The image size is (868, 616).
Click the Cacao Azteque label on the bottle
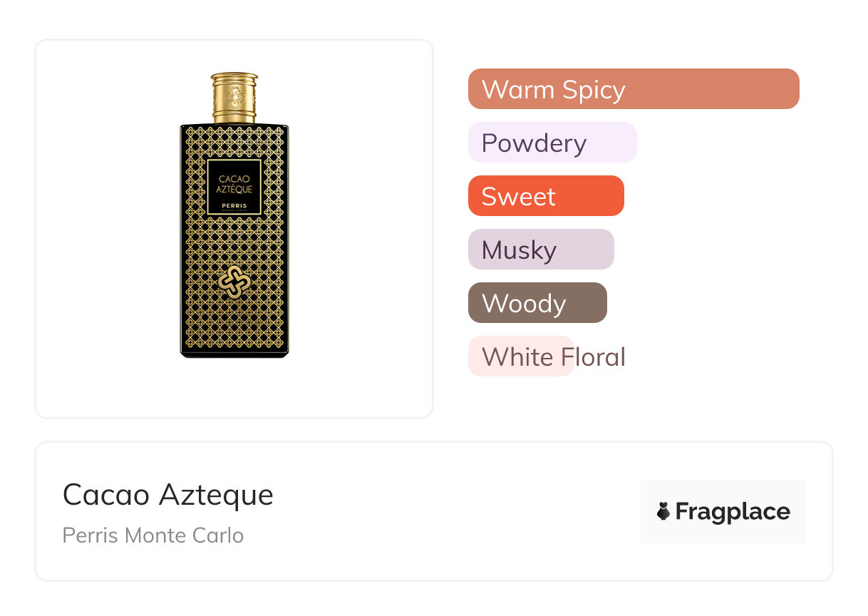(234, 184)
